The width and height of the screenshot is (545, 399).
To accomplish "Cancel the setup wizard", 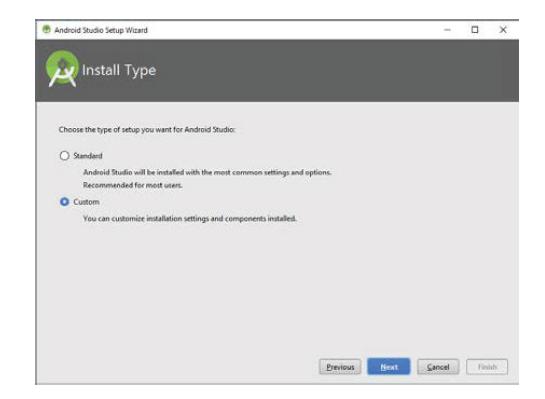I will [438, 367].
